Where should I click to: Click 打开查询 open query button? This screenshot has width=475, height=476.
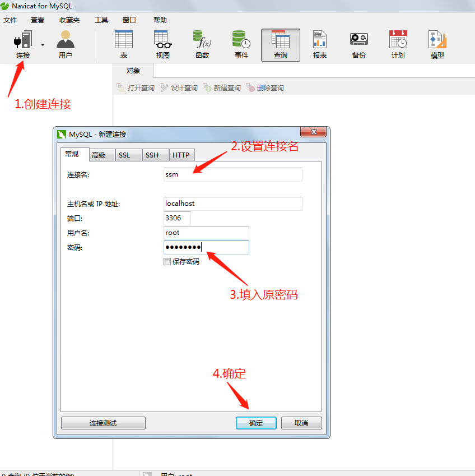[136, 87]
